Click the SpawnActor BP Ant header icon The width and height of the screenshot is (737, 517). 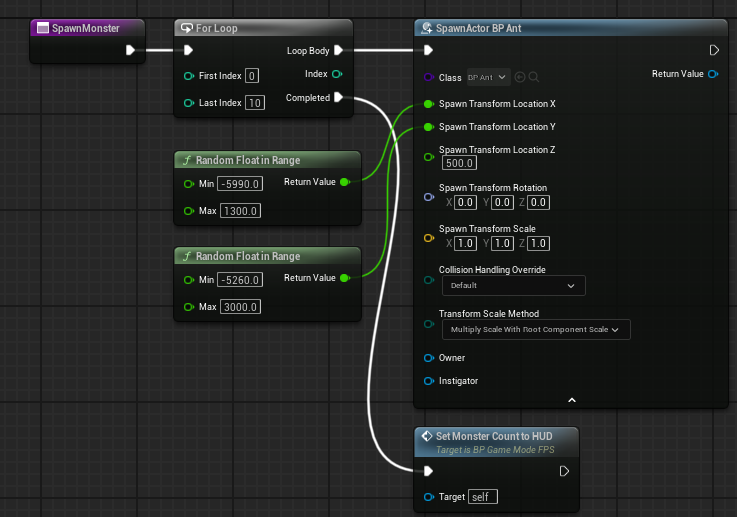[x=427, y=28]
